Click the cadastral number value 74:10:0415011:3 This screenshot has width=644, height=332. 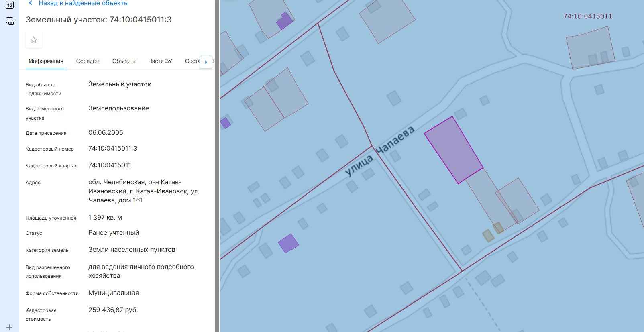coord(112,149)
